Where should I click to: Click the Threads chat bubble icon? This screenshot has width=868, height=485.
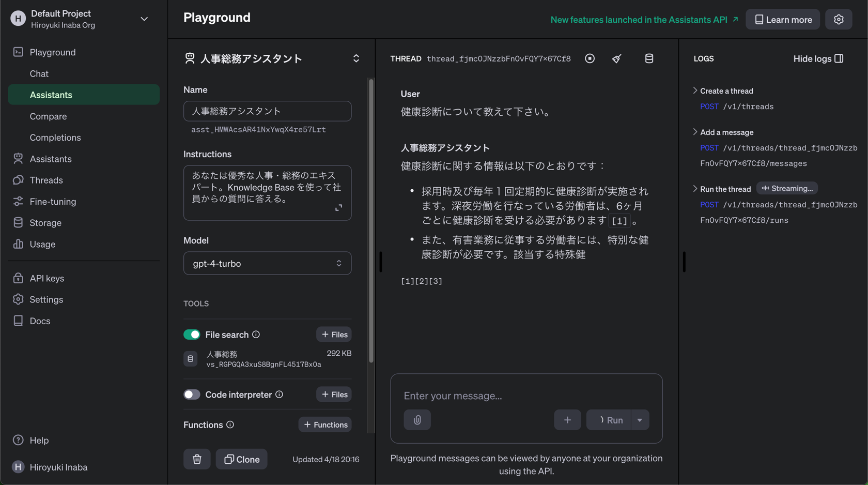point(18,180)
